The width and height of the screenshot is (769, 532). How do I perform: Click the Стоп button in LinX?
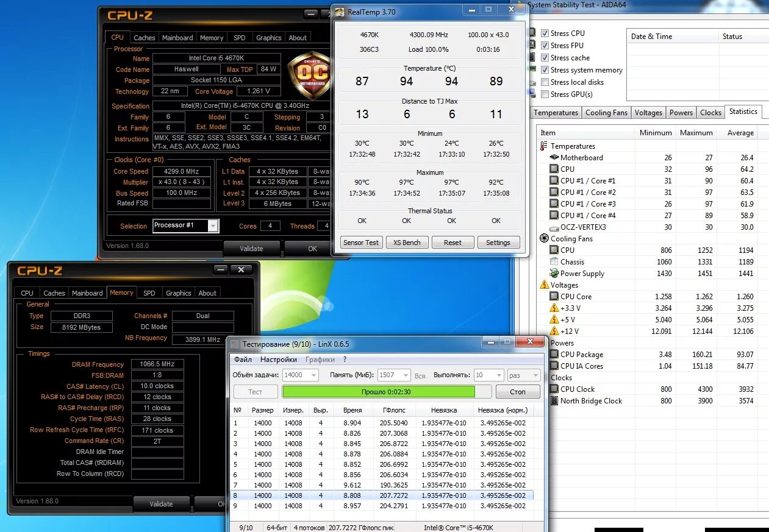(518, 392)
